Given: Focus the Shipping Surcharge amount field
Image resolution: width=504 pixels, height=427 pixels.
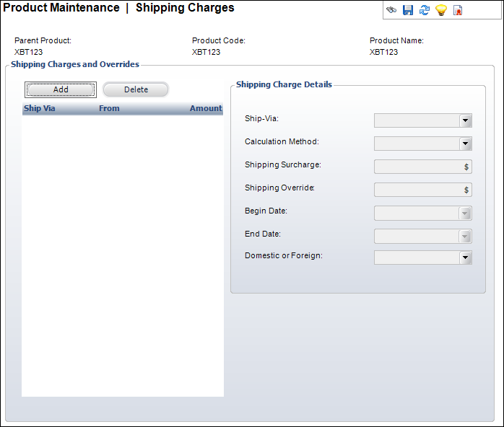Looking at the screenshot, I should (x=422, y=167).
